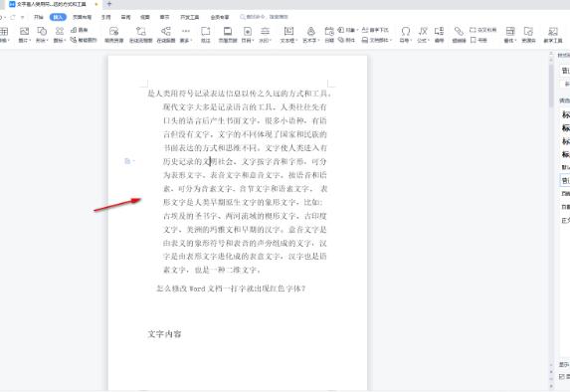570x392 pixels.
Task: Click the line 怎么修改 Word 文档一打字就出现红色字体
Action: point(231,289)
